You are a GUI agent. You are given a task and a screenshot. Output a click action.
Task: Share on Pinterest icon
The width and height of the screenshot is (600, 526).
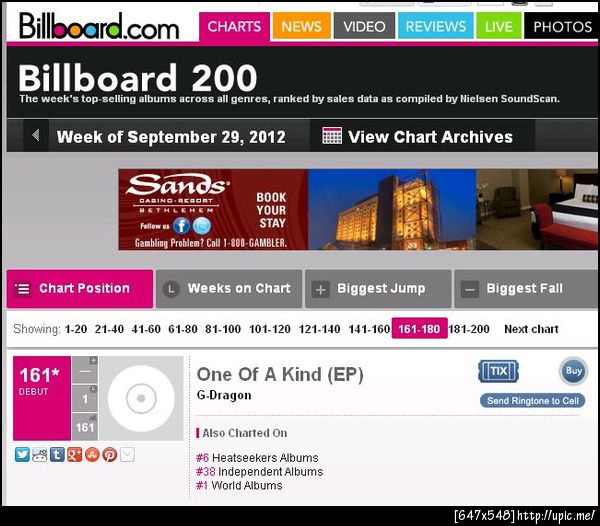tap(110, 455)
